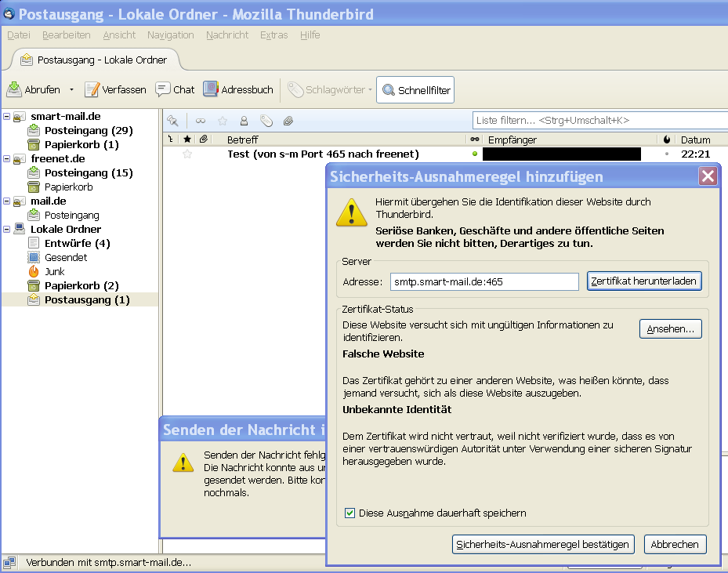This screenshot has width=728, height=573.
Task: Star the Test message row
Action: pos(187,154)
